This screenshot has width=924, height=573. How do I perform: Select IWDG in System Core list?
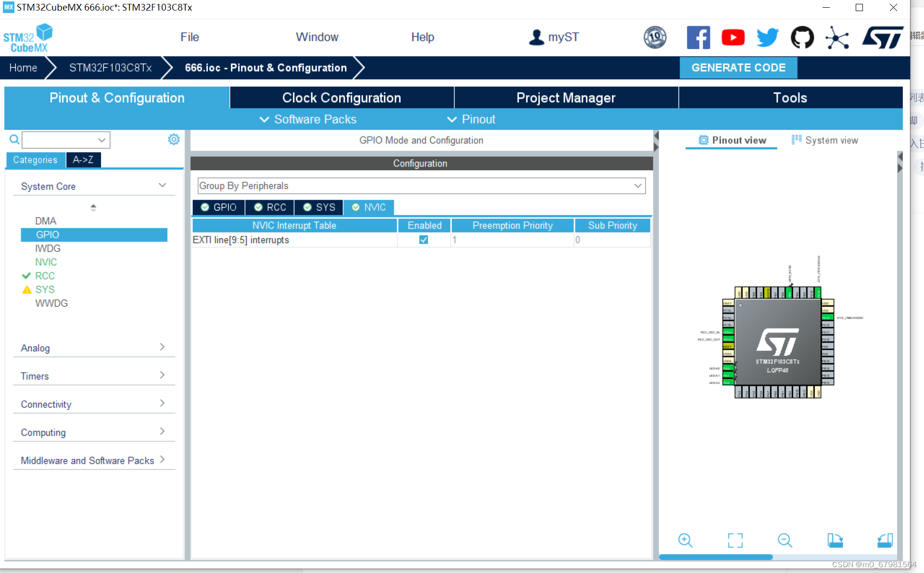[x=48, y=248]
